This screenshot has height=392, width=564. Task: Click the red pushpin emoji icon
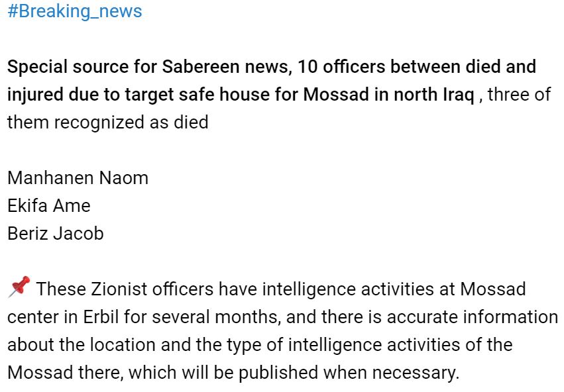tap(19, 287)
